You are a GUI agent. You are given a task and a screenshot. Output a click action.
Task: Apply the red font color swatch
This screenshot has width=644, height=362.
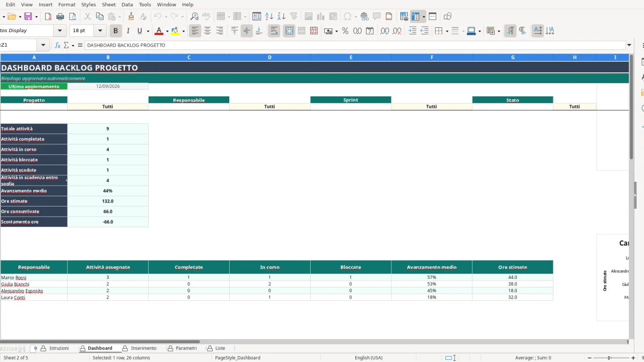coord(158,31)
